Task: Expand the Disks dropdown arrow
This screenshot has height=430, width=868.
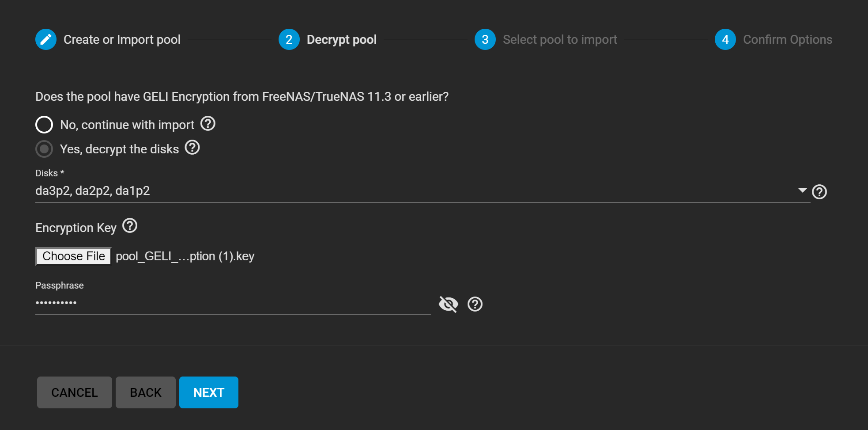Action: point(802,190)
